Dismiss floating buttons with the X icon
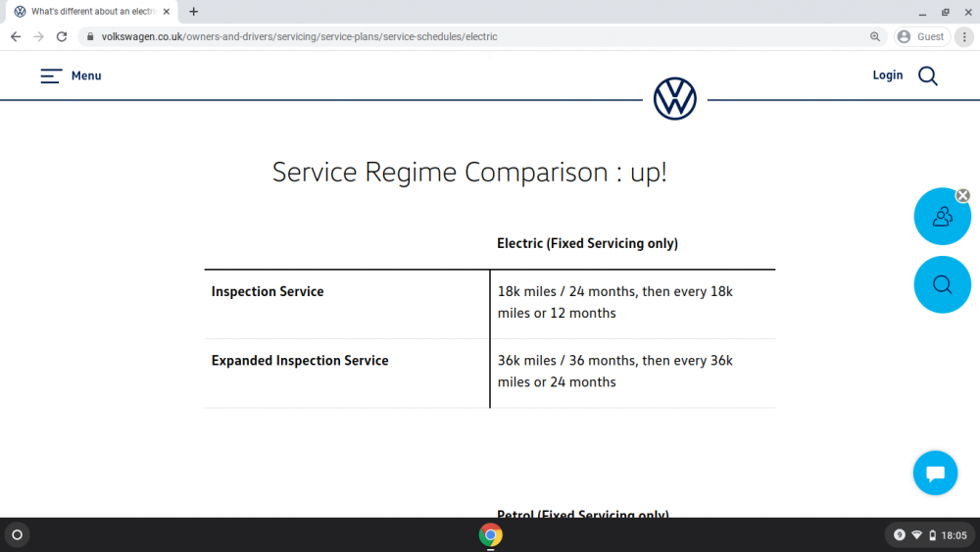The height and width of the screenshot is (552, 980). pyautogui.click(x=963, y=196)
